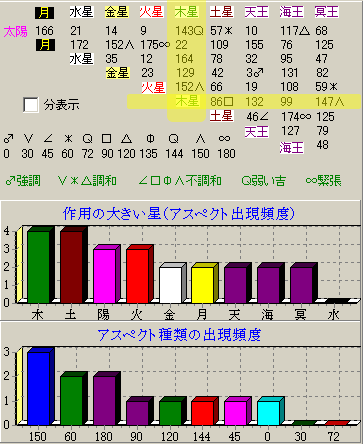Select the cyan 0 aspect bar

click(269, 413)
